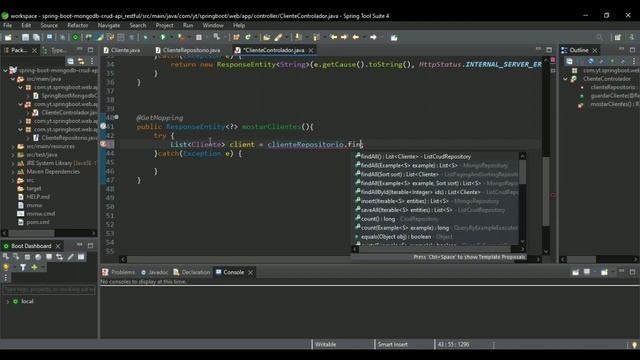Close the ClienteControlador.java tab

point(311,50)
